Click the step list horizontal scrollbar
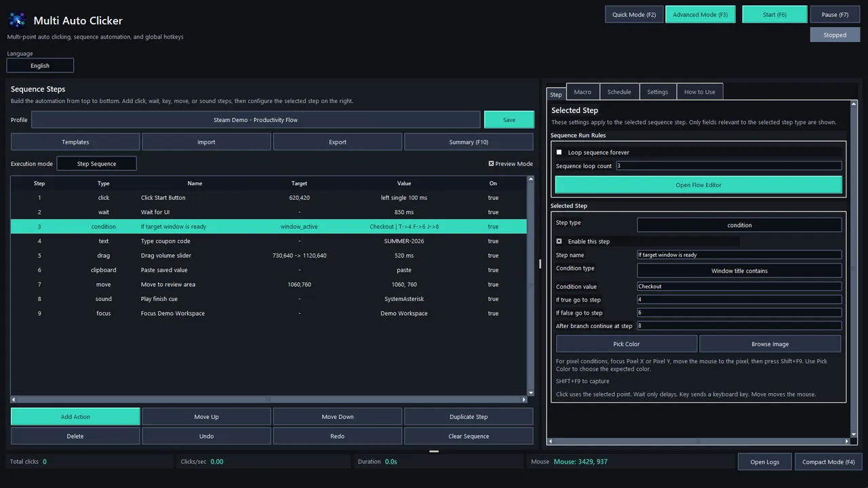The width and height of the screenshot is (868, 488). click(269, 399)
